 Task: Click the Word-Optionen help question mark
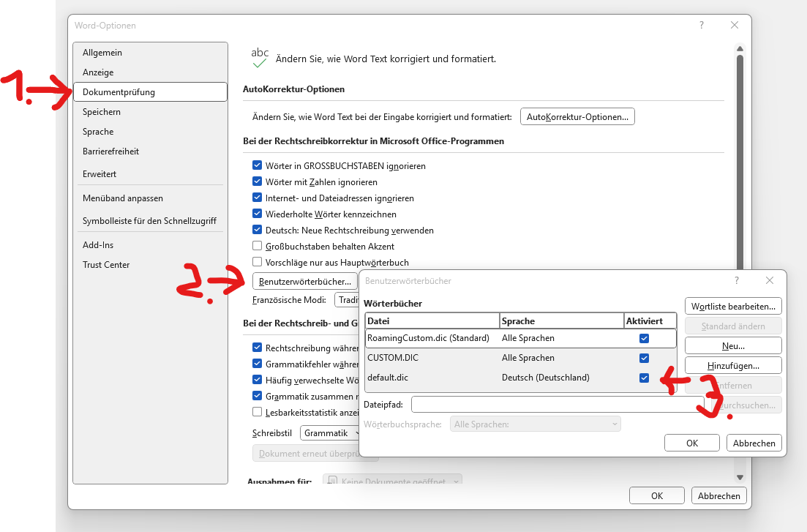(702, 25)
